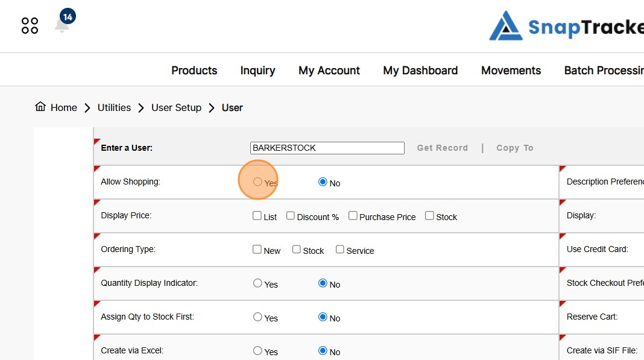
Task: Enable the List display price checkbox
Action: (257, 216)
